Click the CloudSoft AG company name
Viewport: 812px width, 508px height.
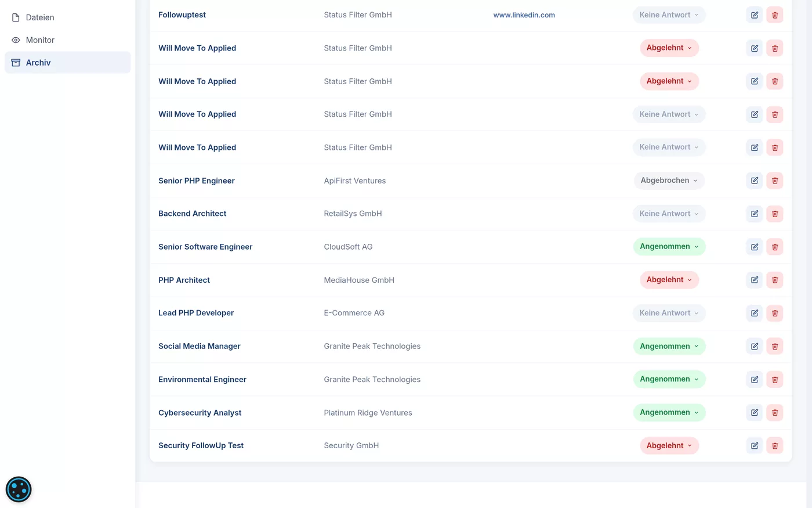[348, 247]
